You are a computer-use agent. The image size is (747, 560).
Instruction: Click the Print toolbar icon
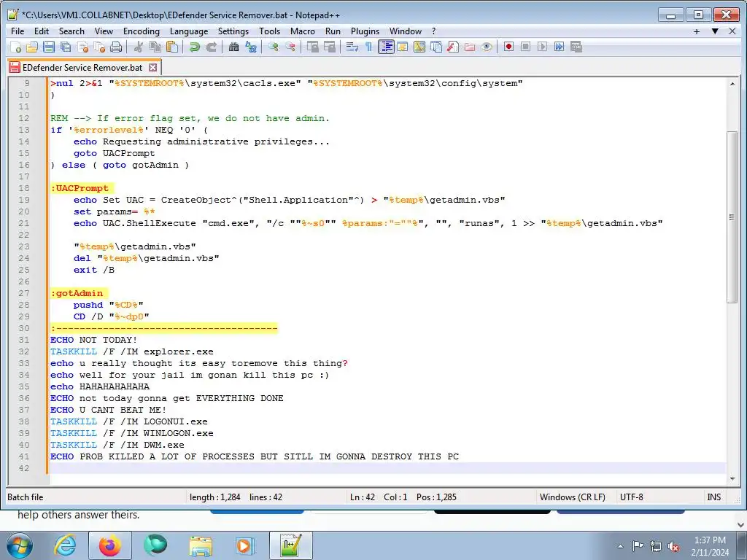tap(116, 47)
